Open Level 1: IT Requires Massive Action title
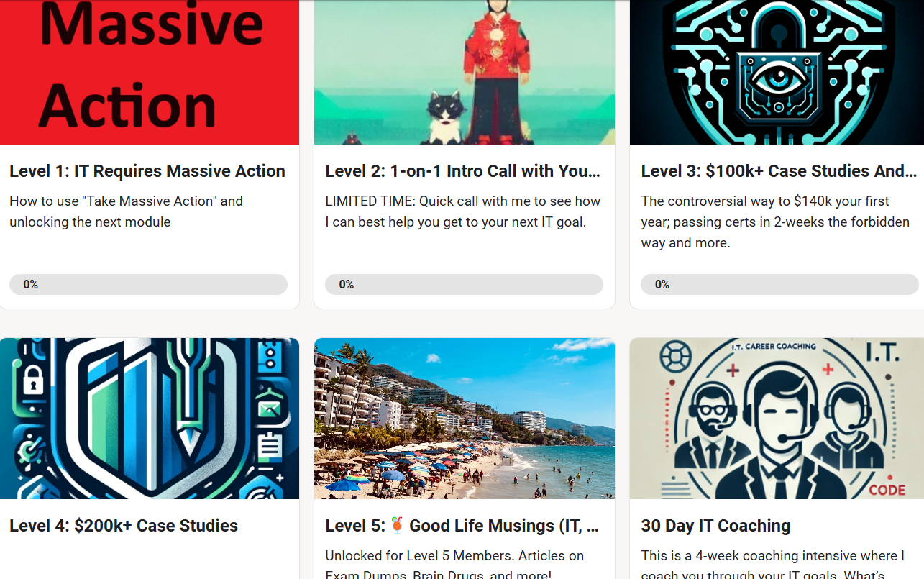This screenshot has height=579, width=924. (147, 171)
